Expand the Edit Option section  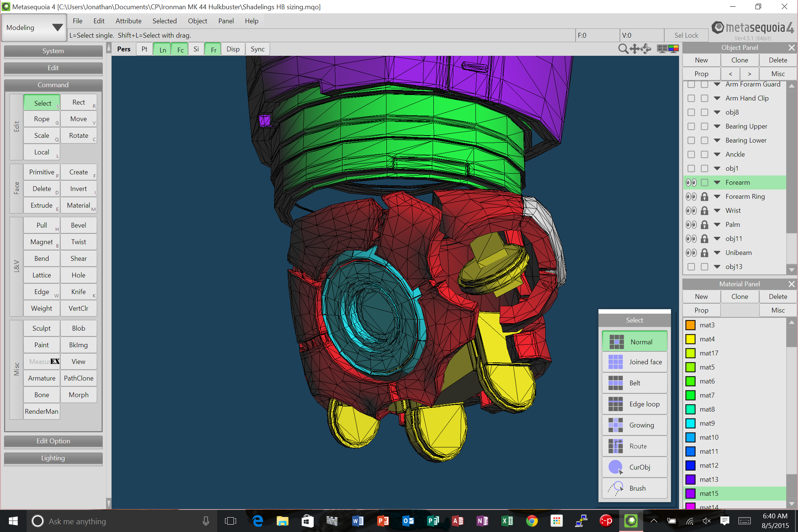pos(53,441)
